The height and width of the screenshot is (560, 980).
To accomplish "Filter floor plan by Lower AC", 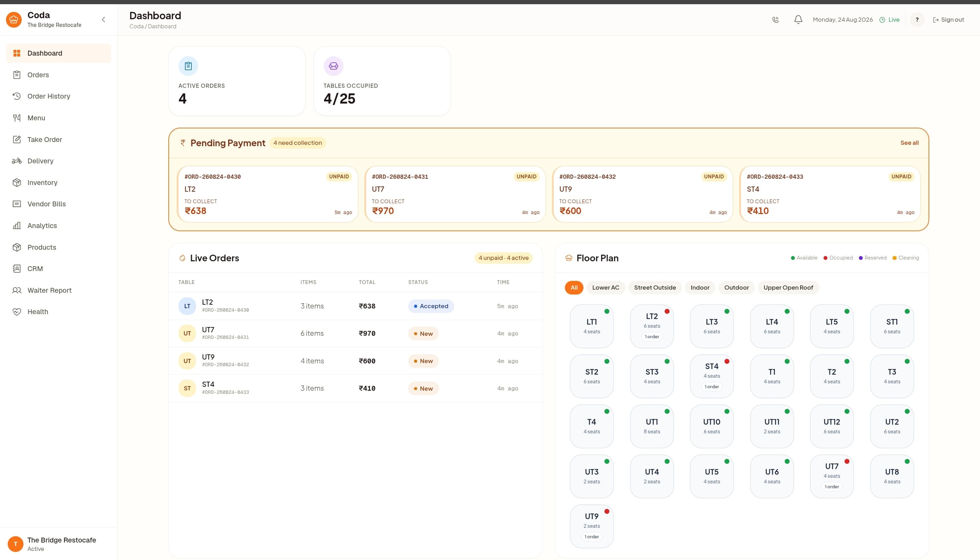I will tap(605, 288).
